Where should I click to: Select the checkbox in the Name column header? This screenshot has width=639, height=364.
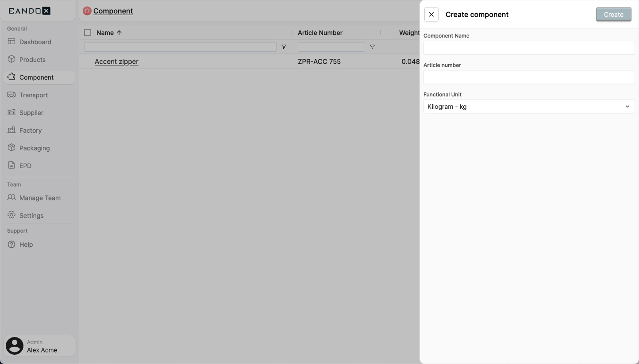pyautogui.click(x=87, y=32)
